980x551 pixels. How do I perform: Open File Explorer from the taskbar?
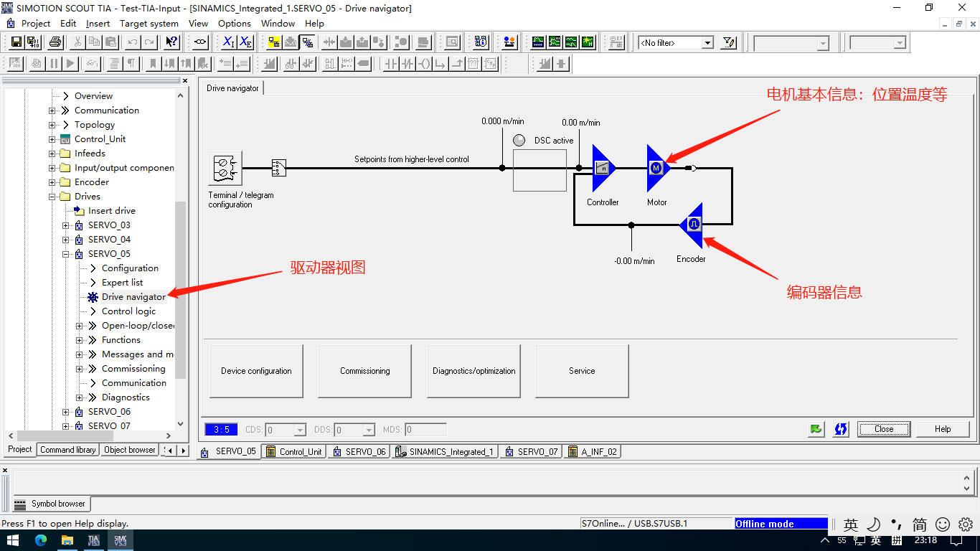tap(67, 540)
